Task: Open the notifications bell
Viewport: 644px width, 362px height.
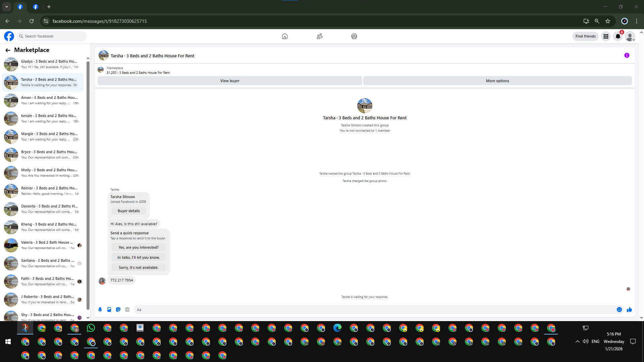Action: tap(618, 36)
